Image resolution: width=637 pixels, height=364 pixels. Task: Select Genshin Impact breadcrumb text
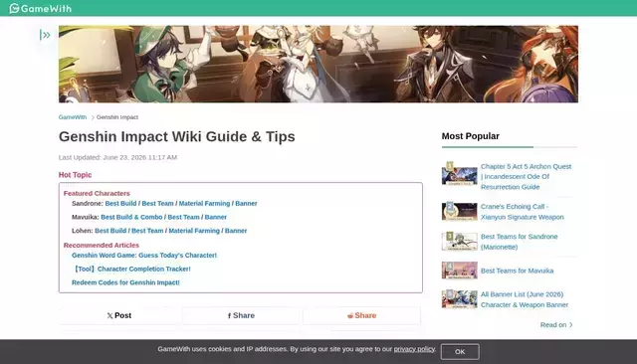[x=117, y=117]
